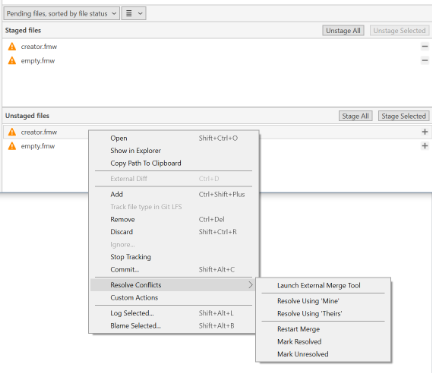Open the Pending files sort dropdown
This screenshot has height=373, width=432.
click(x=62, y=13)
